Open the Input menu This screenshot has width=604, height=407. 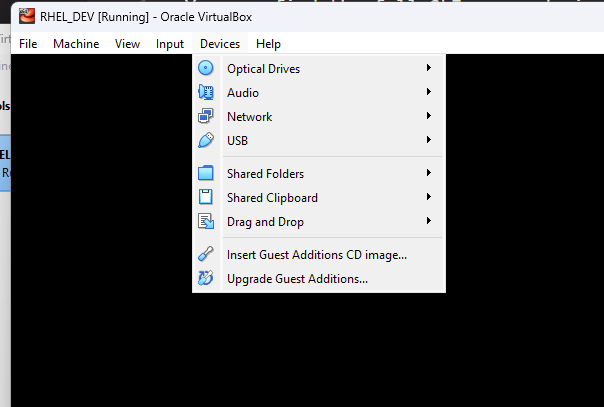tap(170, 44)
